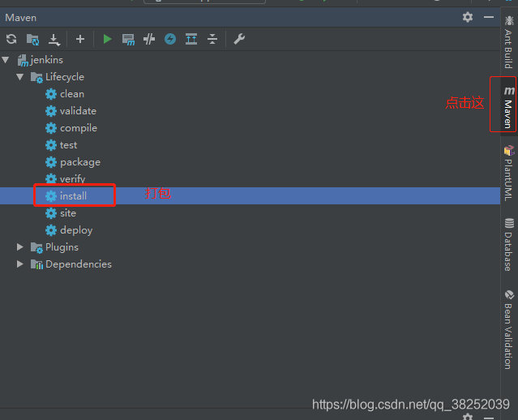This screenshot has height=420, width=518.
Task: Open the Bean Validation side tab
Action: (x=509, y=329)
